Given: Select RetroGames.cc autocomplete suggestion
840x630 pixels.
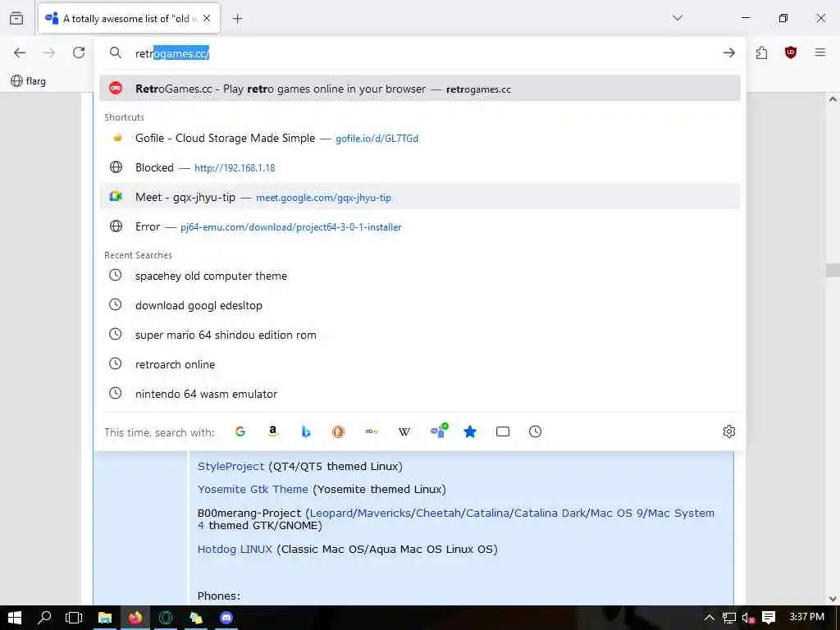Looking at the screenshot, I should [419, 89].
